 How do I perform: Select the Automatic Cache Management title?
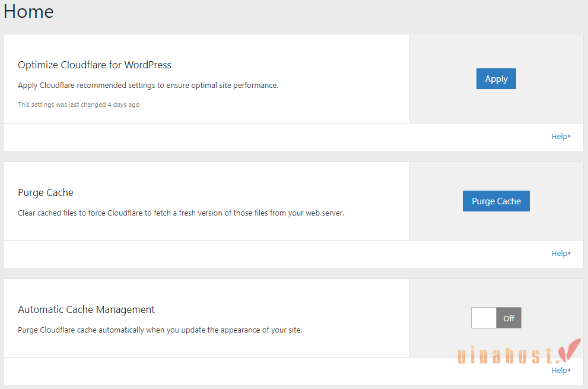(x=86, y=309)
